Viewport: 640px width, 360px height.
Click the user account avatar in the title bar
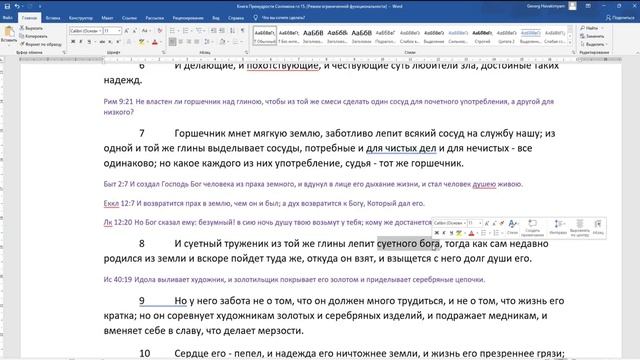(573, 6)
